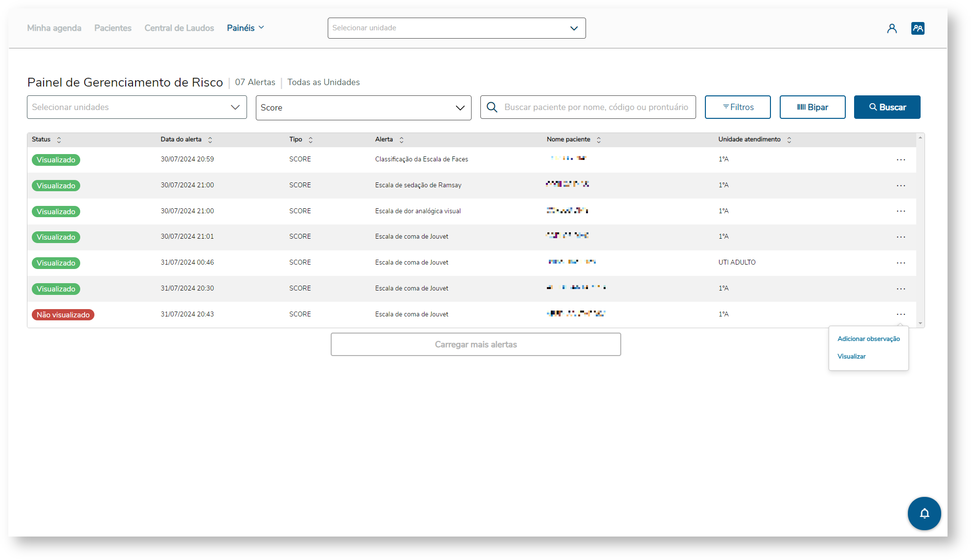Image resolution: width=971 pixels, height=560 pixels.
Task: Sort the Nome paciente column
Action: 599,140
